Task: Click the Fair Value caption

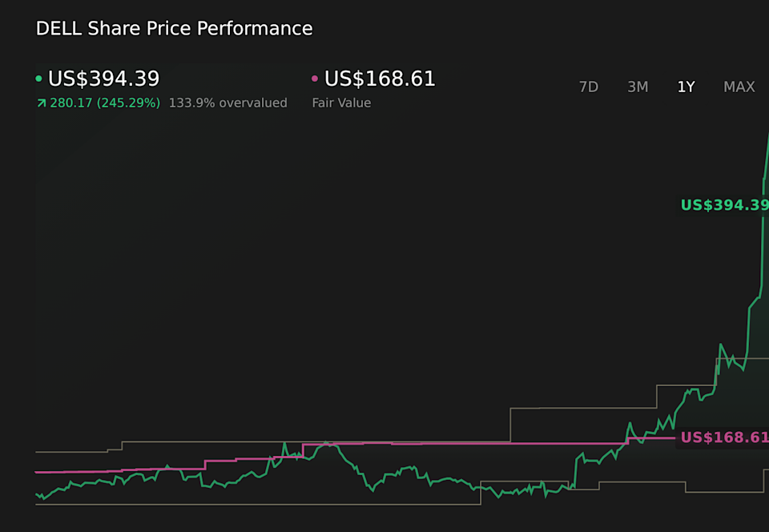Action: click(341, 103)
